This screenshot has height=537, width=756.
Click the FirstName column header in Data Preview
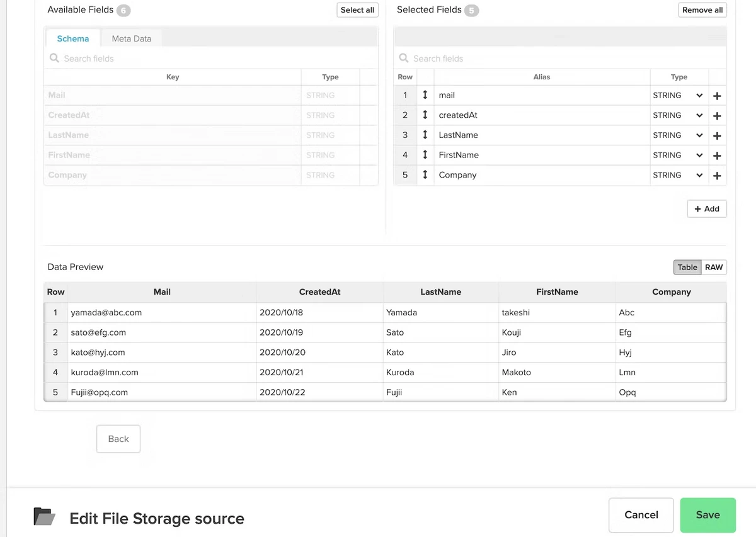point(557,292)
